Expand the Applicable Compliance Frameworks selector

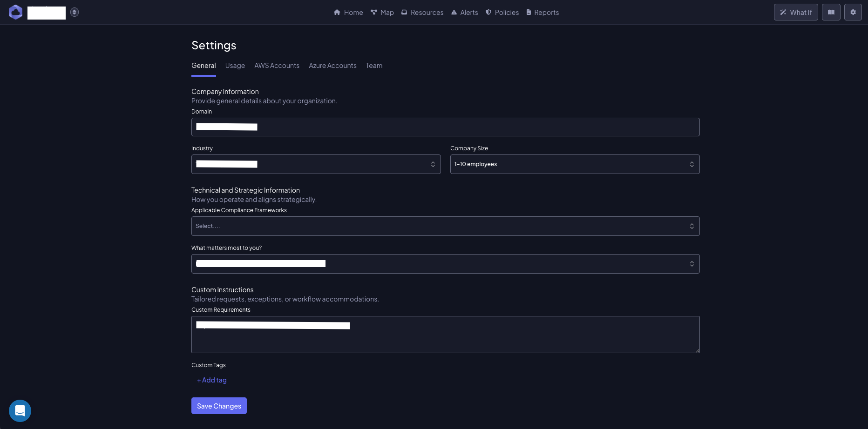(x=445, y=226)
